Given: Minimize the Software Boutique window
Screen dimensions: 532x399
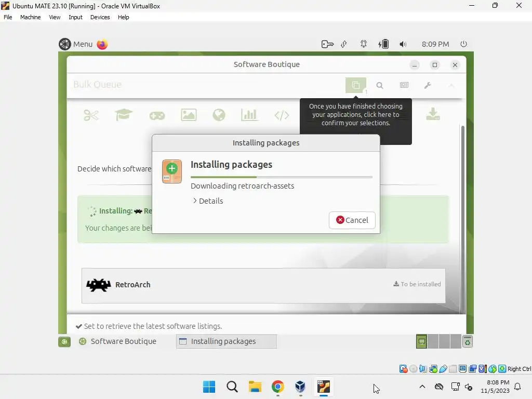Looking at the screenshot, I should 415,65.
